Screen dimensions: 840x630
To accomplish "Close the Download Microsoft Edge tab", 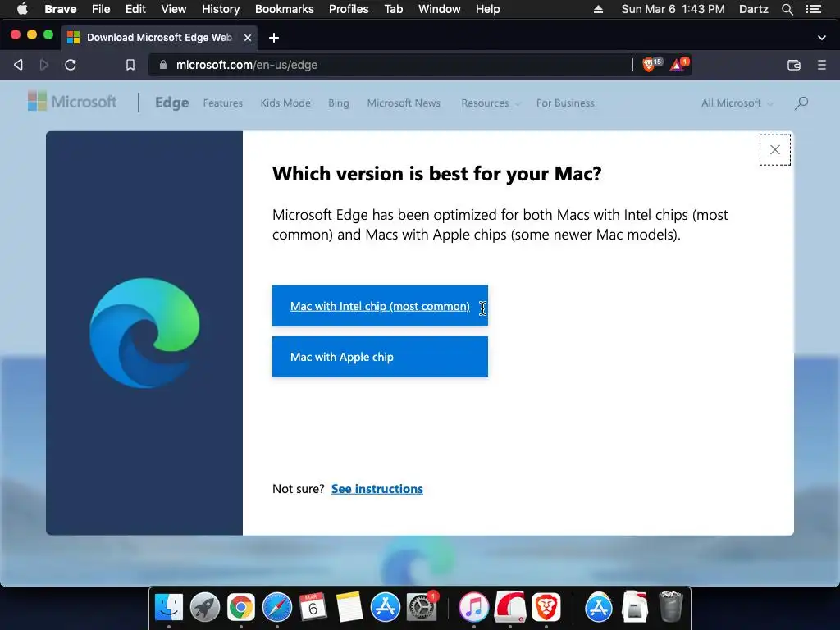I will [x=248, y=38].
